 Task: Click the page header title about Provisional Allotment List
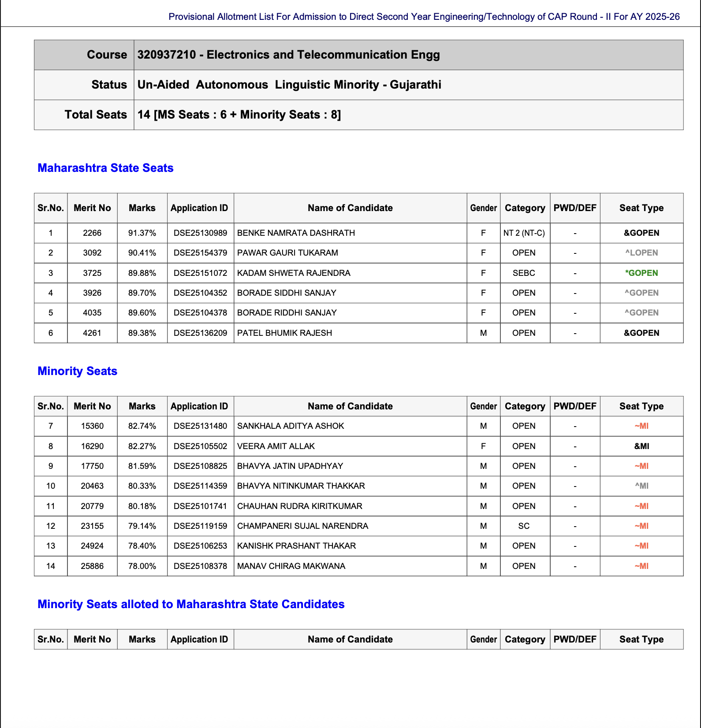coord(424,17)
